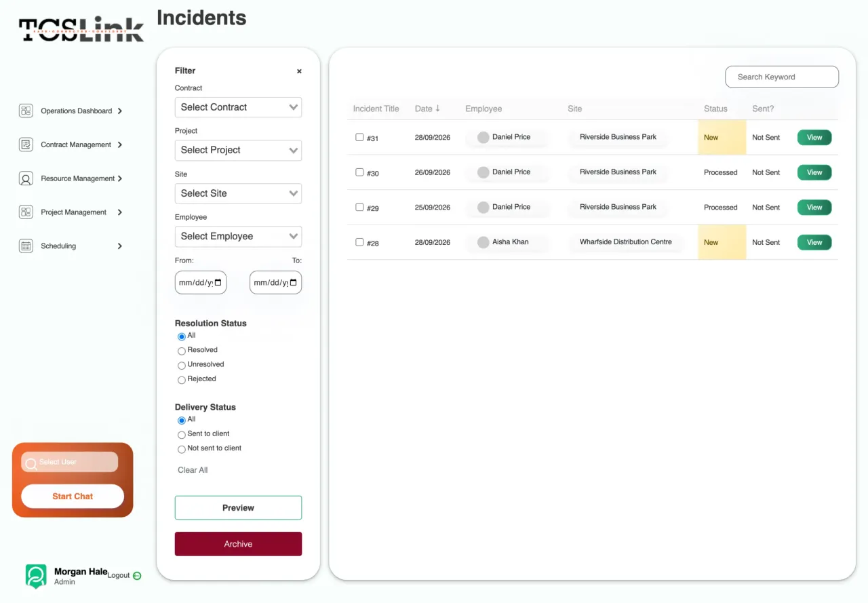Expand the Operations Dashboard chevron
This screenshot has height=603, width=868.
[x=120, y=111]
